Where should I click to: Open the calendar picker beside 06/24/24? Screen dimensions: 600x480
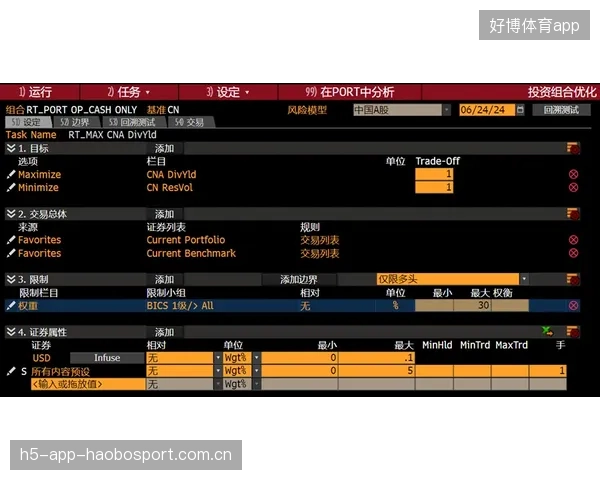(x=520, y=110)
